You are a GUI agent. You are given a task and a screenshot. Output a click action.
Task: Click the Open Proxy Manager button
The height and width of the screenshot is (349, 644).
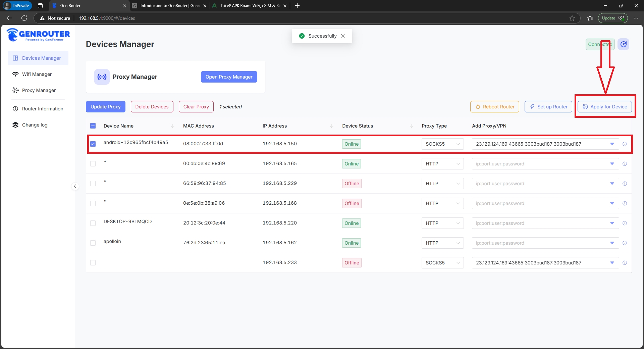(229, 77)
